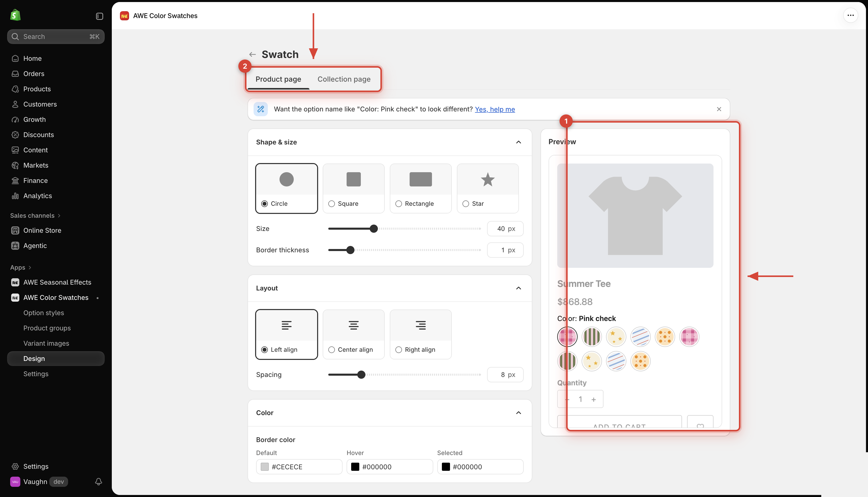Click the magic wand banner icon
This screenshot has width=868, height=497.
point(260,109)
